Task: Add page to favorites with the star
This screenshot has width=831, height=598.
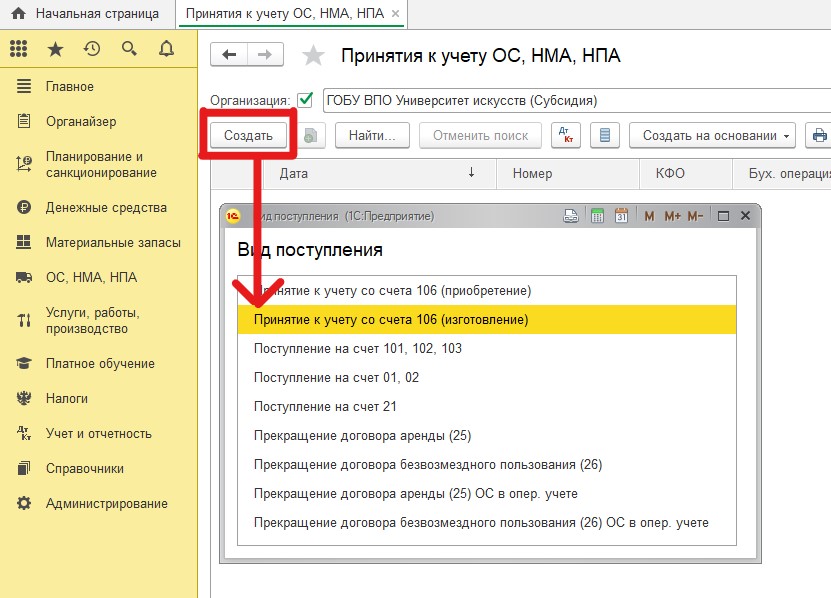Action: [313, 56]
